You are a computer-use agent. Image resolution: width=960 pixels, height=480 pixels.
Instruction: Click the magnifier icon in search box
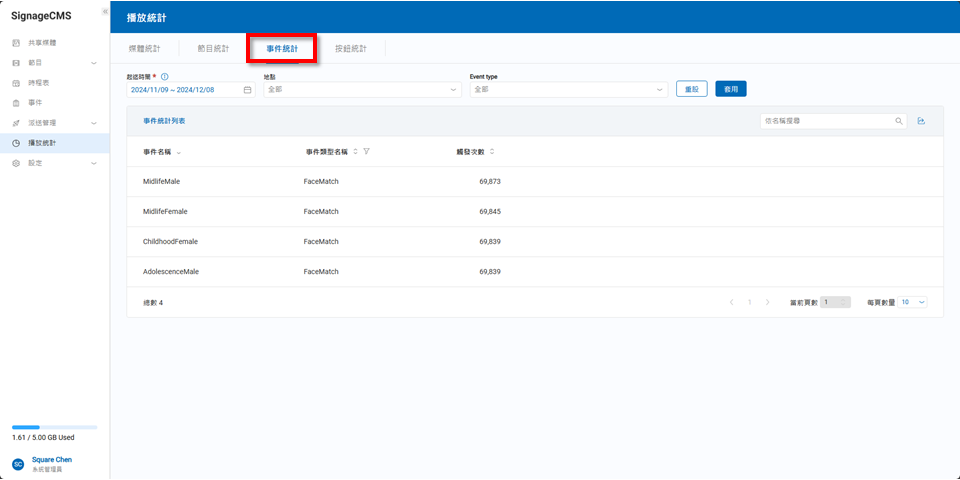[899, 121]
